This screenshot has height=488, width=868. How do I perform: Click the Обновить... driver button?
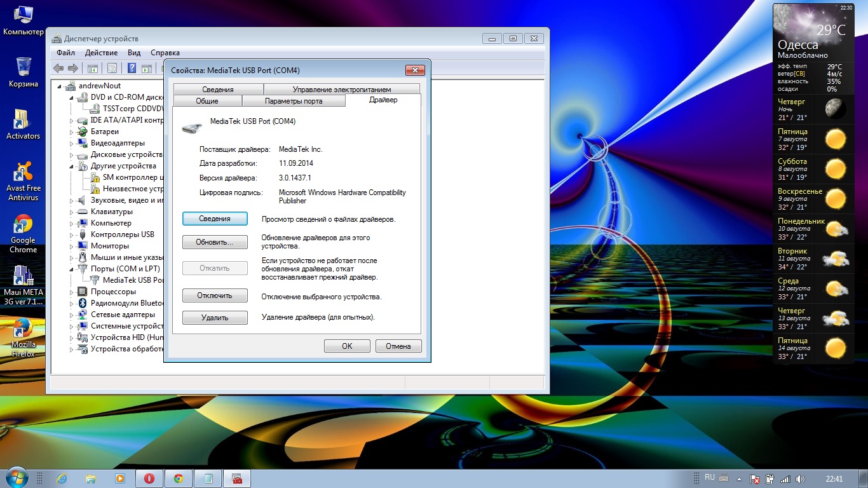coord(214,242)
